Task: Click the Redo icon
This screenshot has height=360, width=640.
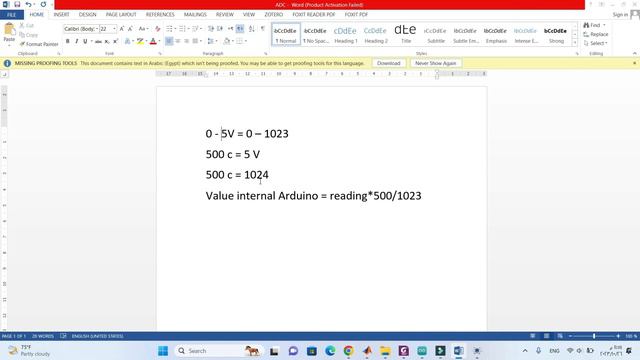Action: pos(43,4)
